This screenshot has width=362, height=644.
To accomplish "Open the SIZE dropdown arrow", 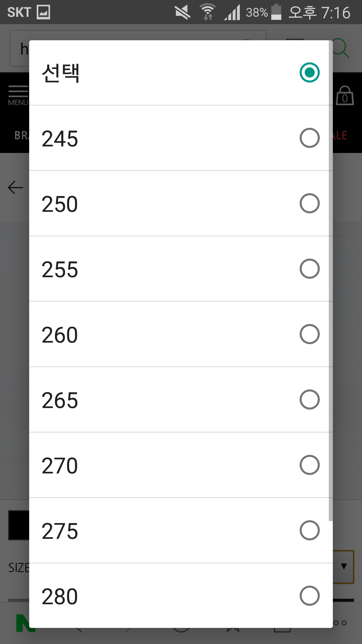I will [344, 567].
